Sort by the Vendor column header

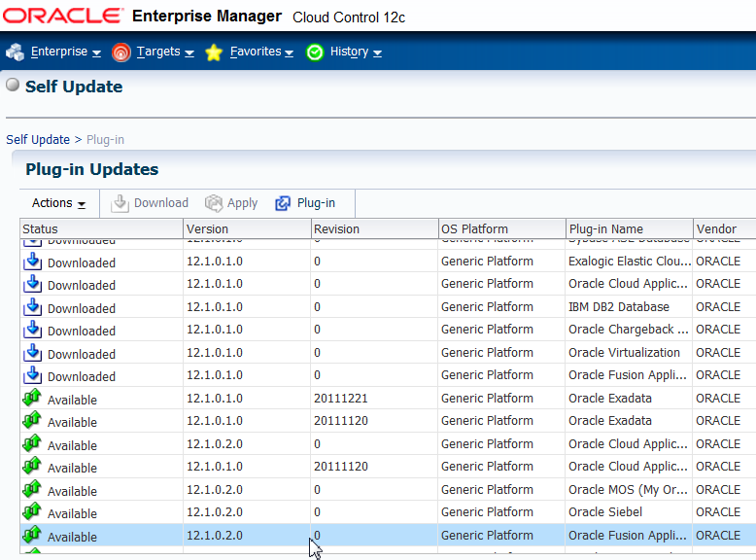click(725, 228)
